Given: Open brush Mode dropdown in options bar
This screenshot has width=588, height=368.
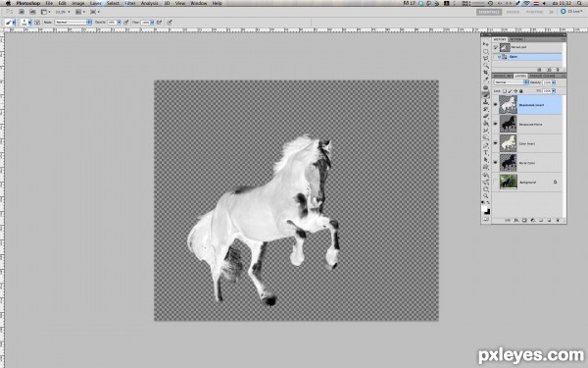Looking at the screenshot, I should pos(73,23).
